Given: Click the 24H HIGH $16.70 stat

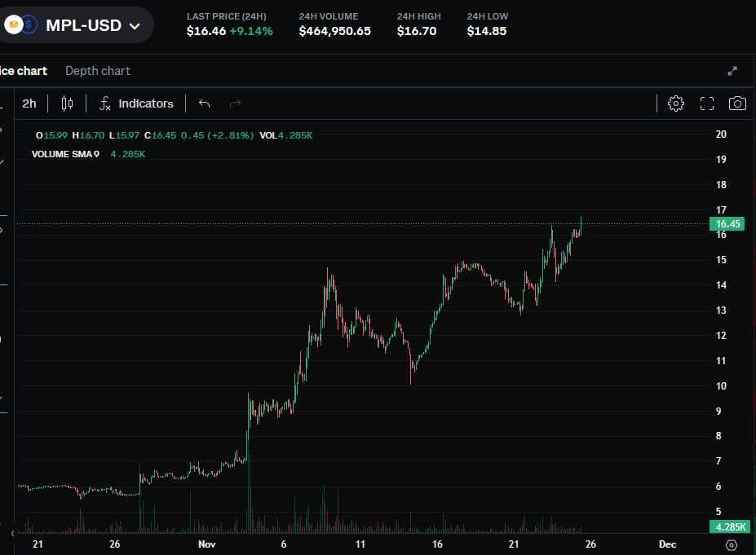Looking at the screenshot, I should point(418,22).
